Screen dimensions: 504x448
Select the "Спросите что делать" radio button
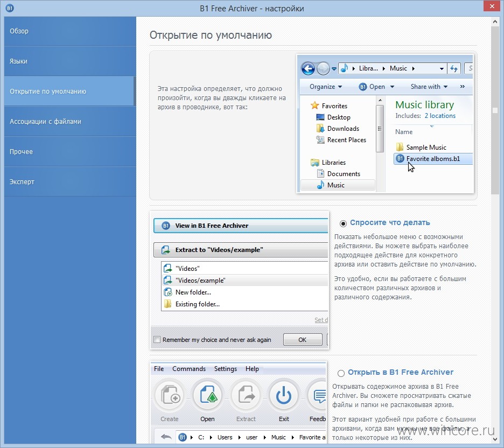click(x=344, y=223)
